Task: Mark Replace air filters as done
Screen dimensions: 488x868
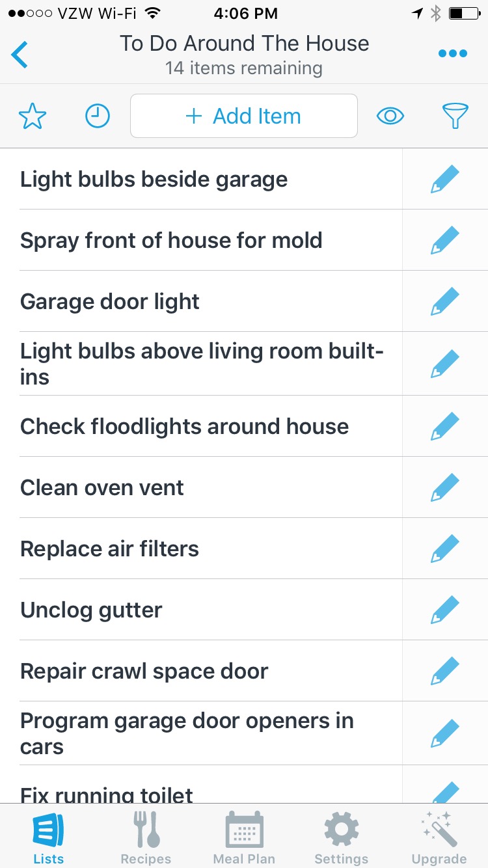Action: pos(109,549)
